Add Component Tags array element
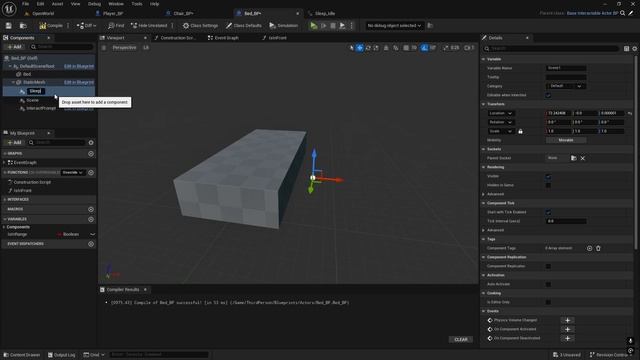 [x=589, y=248]
